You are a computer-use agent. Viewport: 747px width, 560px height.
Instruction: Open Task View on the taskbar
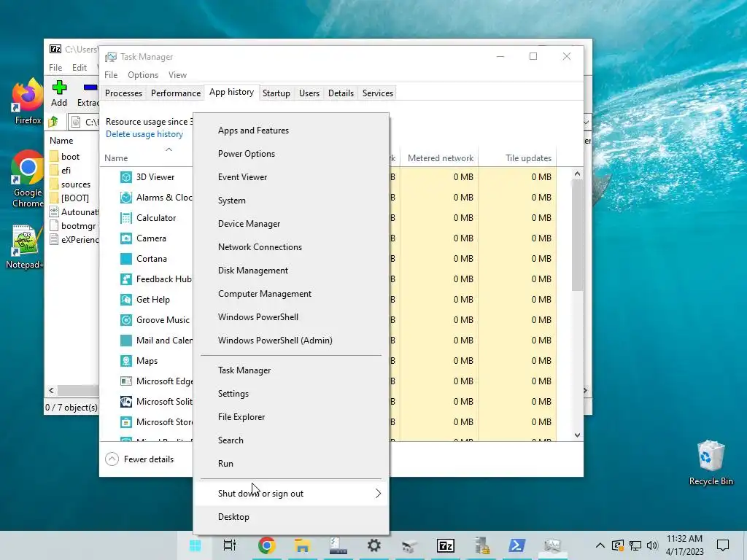pos(230,545)
